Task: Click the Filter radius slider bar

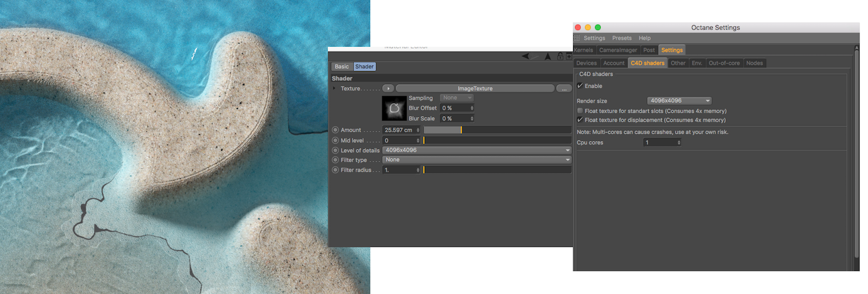Action: [497, 170]
